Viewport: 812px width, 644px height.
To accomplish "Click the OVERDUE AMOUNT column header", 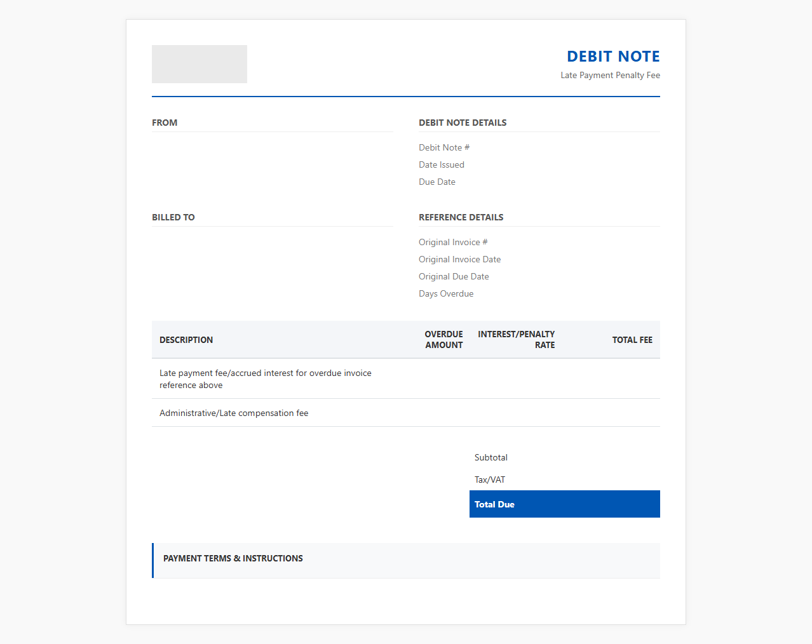I will (444, 340).
